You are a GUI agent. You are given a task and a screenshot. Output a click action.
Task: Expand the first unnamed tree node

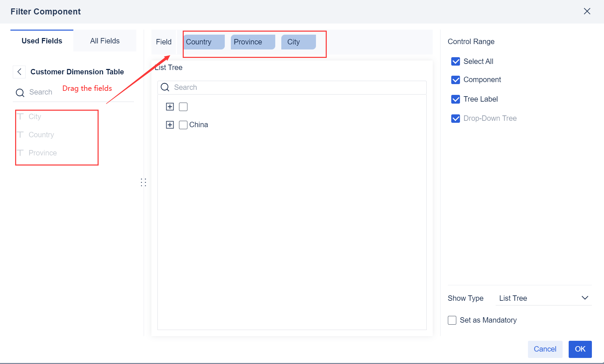(170, 107)
